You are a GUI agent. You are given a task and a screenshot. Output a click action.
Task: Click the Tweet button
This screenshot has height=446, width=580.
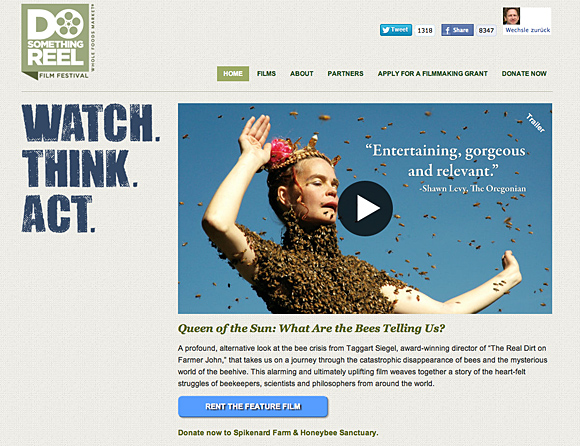396,30
